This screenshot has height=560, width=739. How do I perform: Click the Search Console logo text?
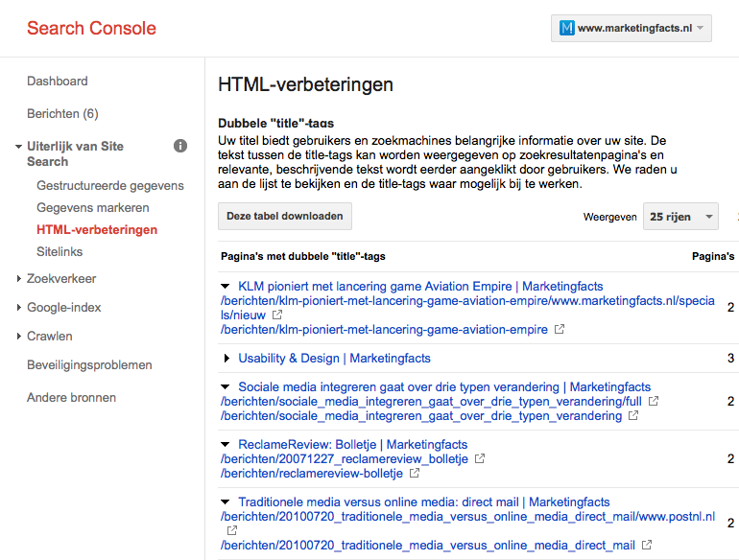tap(91, 28)
